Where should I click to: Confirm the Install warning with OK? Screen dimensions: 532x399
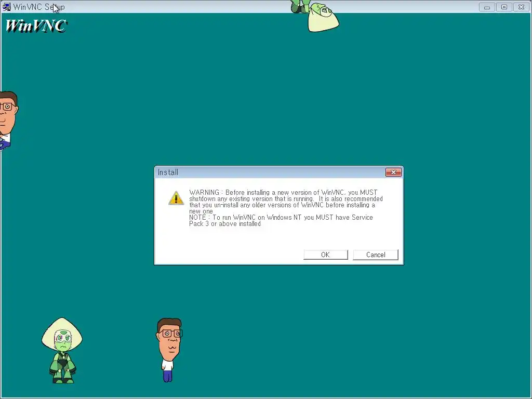(x=326, y=255)
